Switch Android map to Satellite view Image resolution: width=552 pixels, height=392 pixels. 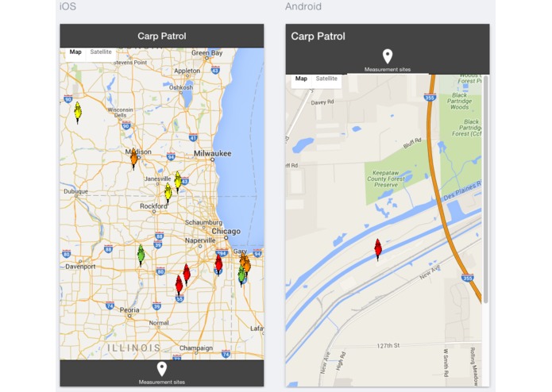click(326, 79)
